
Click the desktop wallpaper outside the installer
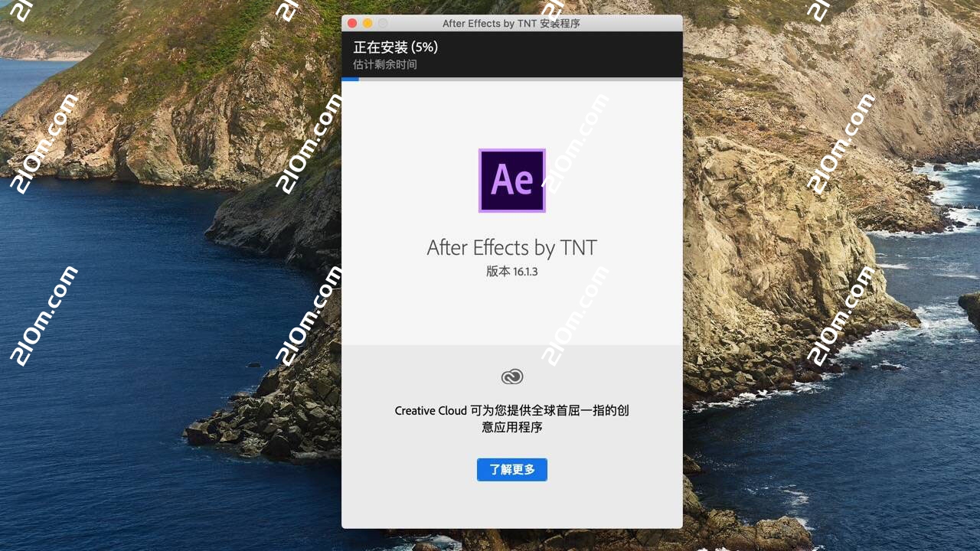153,306
